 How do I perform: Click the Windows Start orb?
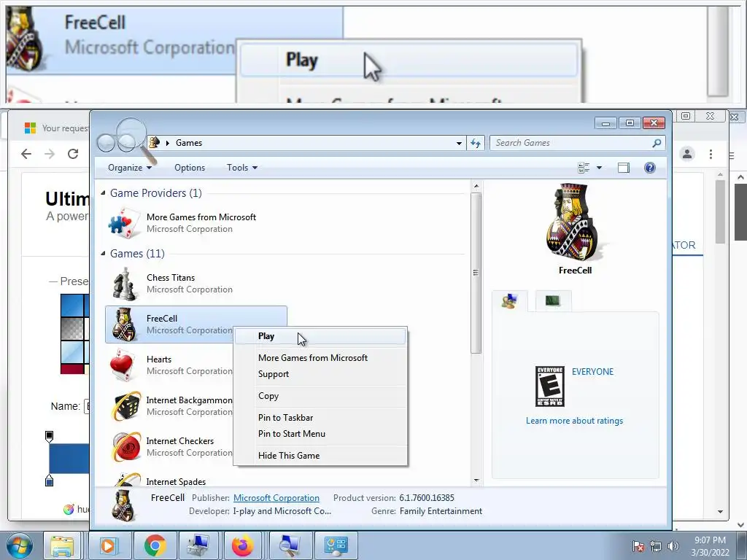coord(19,545)
